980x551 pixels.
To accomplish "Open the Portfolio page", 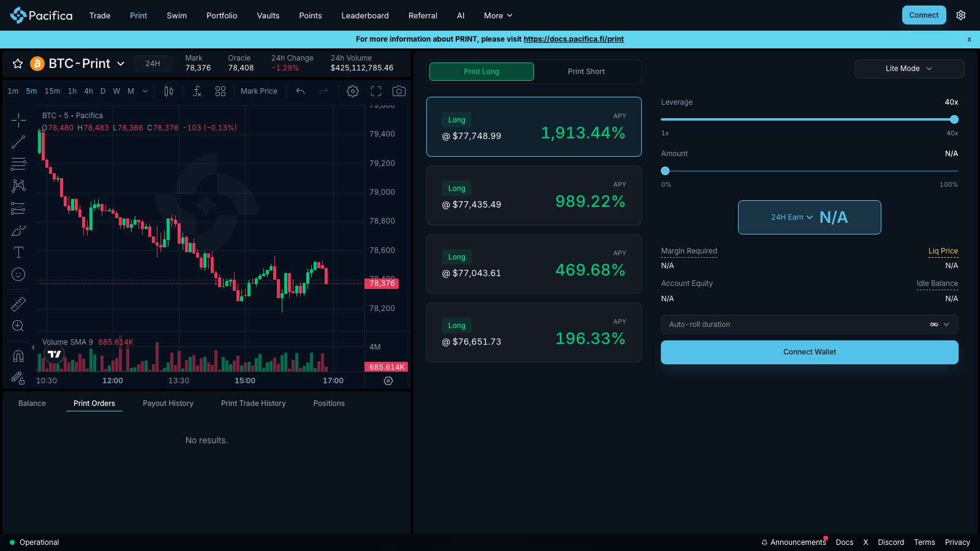I will coord(222,15).
